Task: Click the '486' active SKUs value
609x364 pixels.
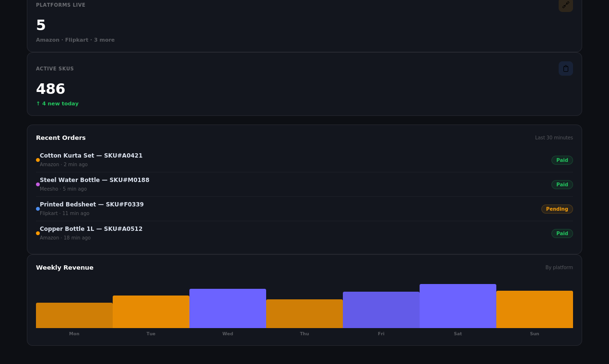Action: tap(50, 89)
